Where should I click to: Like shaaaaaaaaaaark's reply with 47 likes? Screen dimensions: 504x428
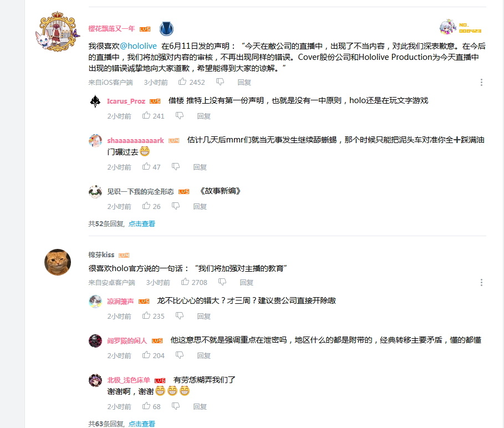pos(146,166)
